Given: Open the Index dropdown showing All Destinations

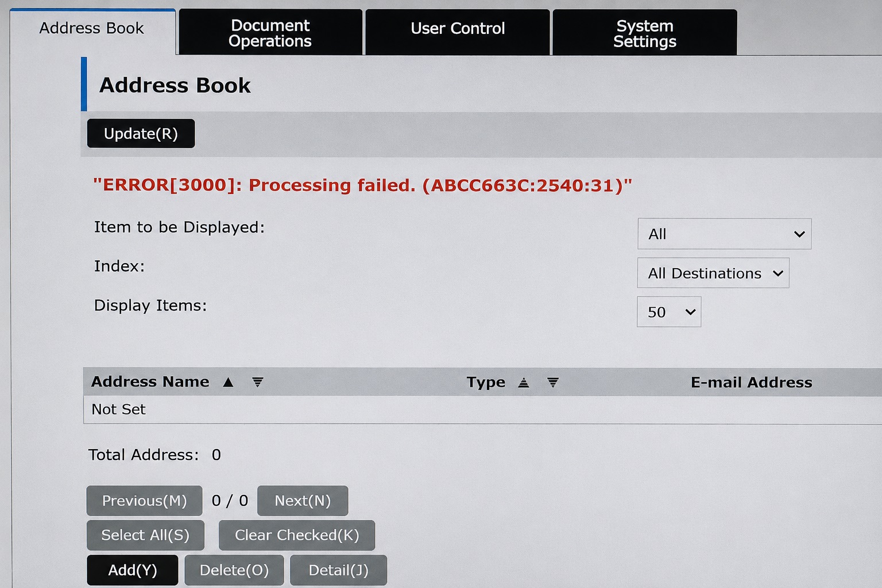Looking at the screenshot, I should [x=713, y=273].
